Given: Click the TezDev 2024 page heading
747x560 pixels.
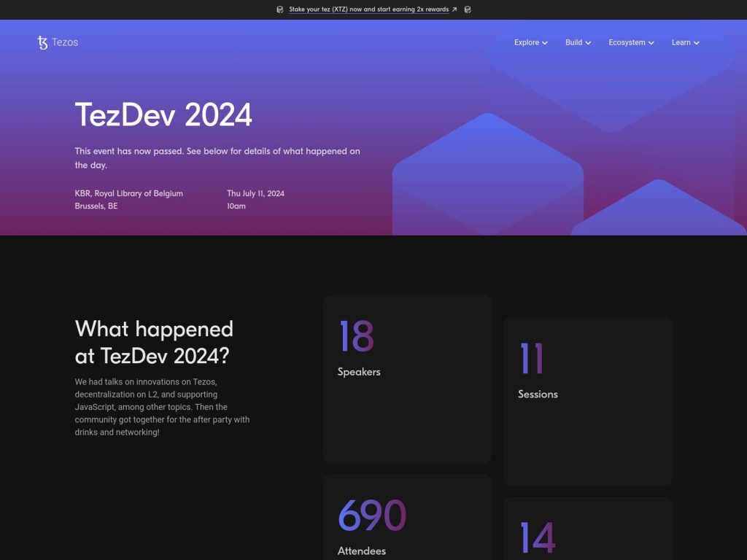Looking at the screenshot, I should pyautogui.click(x=163, y=115).
